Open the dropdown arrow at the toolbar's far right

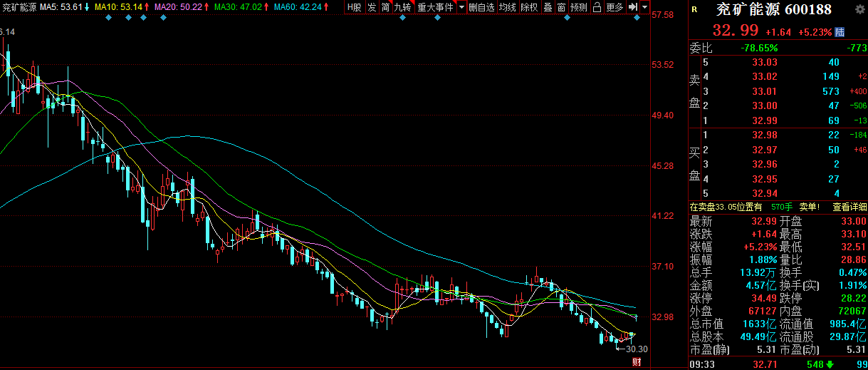[644, 7]
